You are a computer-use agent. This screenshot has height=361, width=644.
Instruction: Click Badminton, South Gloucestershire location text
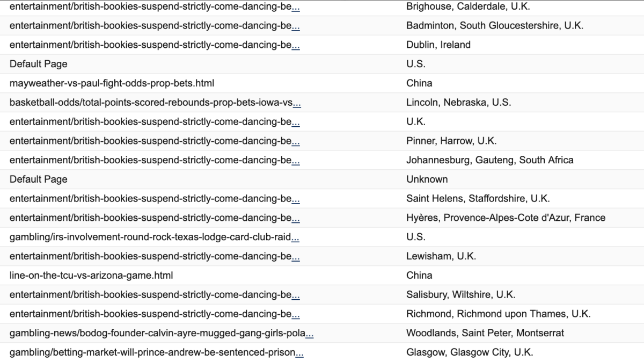click(x=494, y=26)
